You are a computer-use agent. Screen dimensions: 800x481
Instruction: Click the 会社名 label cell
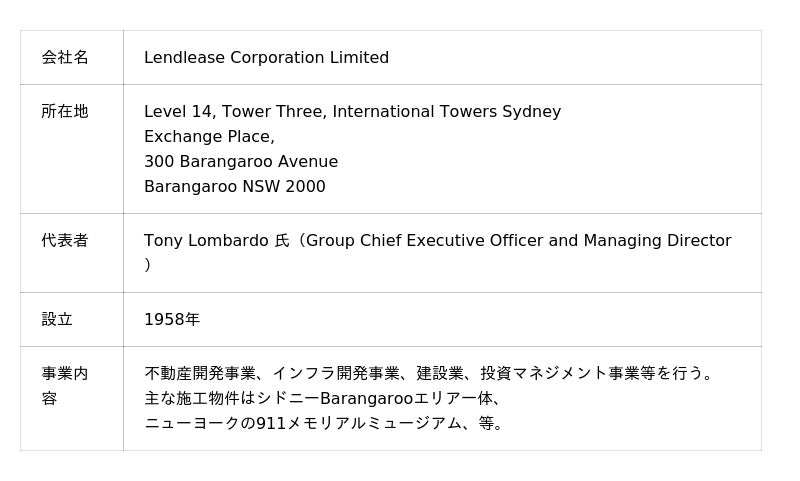point(72,58)
